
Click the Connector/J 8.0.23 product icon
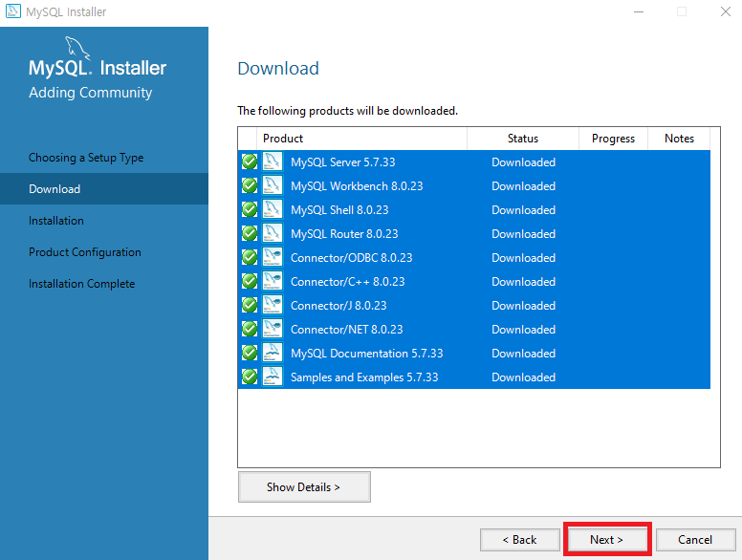point(273,305)
